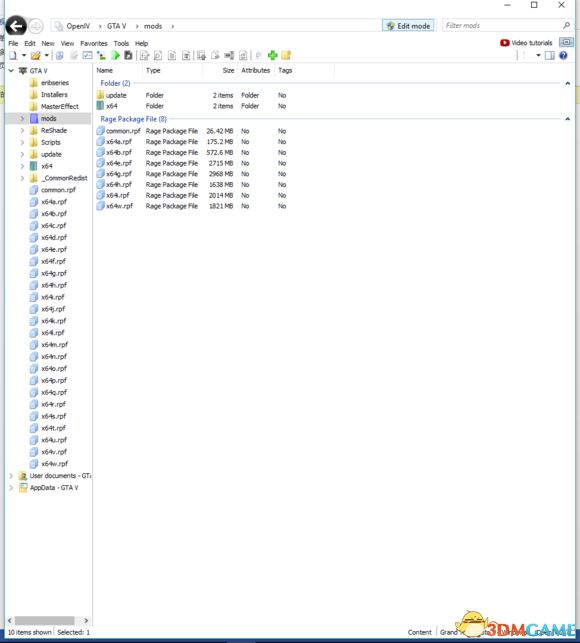Viewport: 580px width, 643px height.
Task: Open the Tools menu
Action: pos(121,43)
